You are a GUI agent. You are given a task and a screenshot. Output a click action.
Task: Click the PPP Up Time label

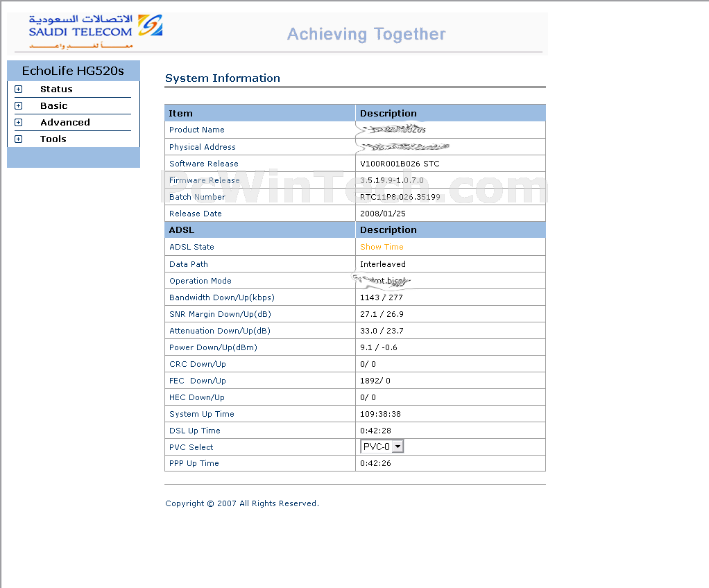click(194, 464)
